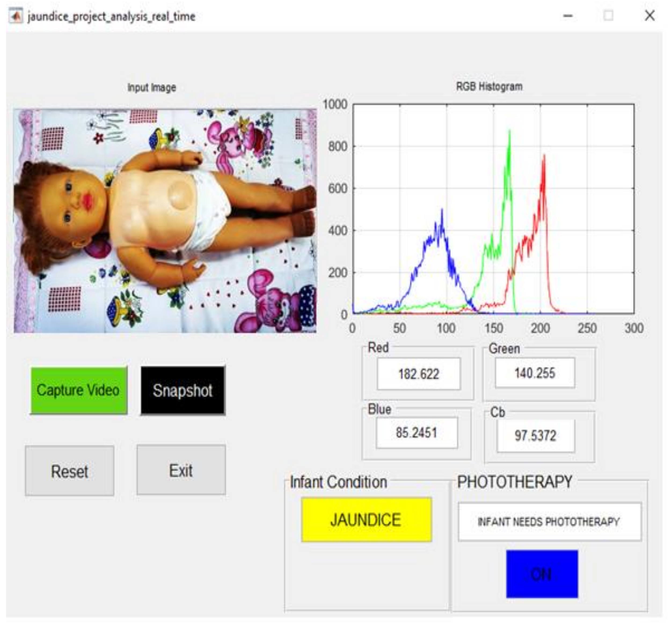The image size is (672, 626).
Task: Click the Cb value field showing 97.5372
Action: (535, 436)
